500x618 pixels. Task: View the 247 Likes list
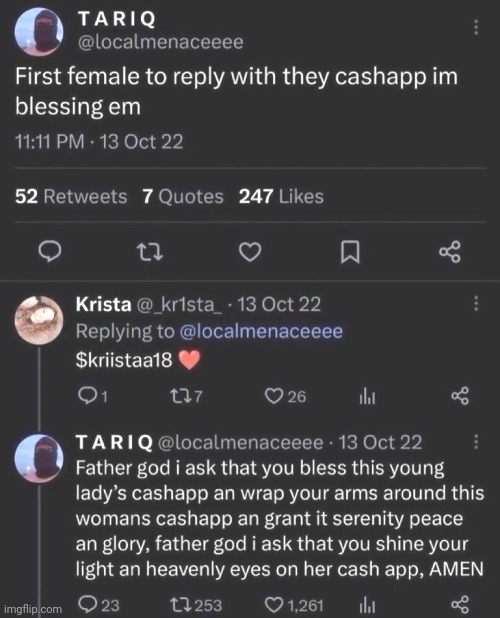coord(281,196)
